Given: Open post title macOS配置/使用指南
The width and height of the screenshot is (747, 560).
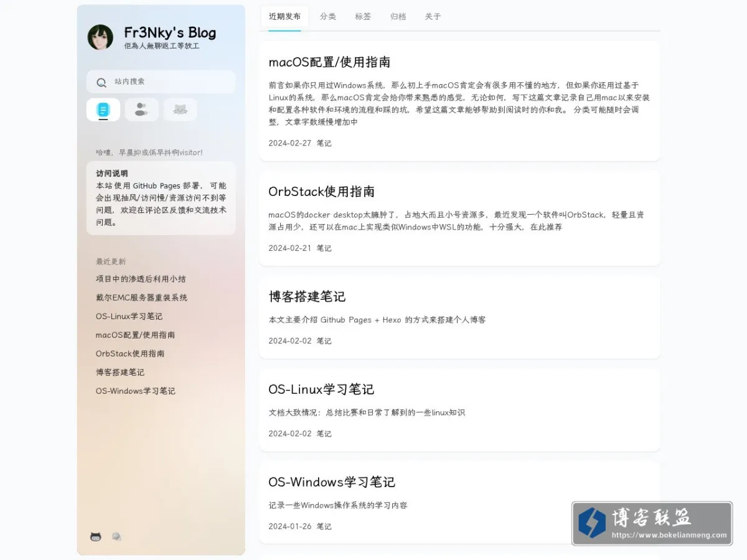Looking at the screenshot, I should tap(329, 62).
